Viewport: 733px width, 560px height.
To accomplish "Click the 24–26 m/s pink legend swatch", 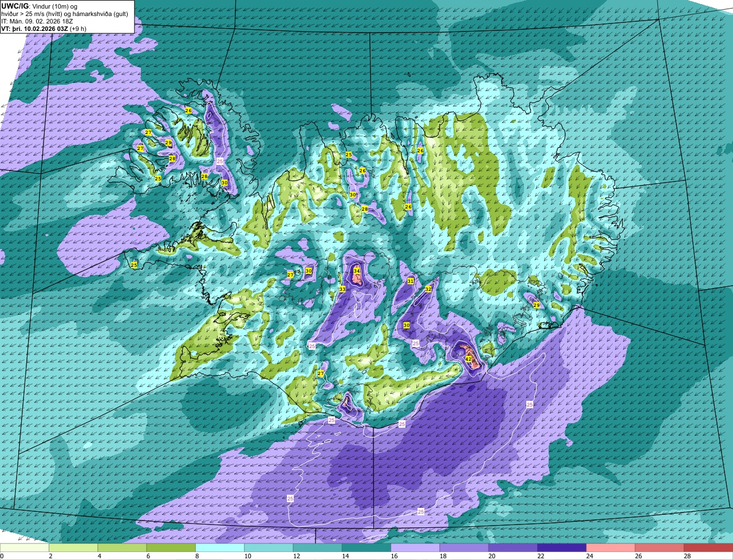I will click(611, 547).
